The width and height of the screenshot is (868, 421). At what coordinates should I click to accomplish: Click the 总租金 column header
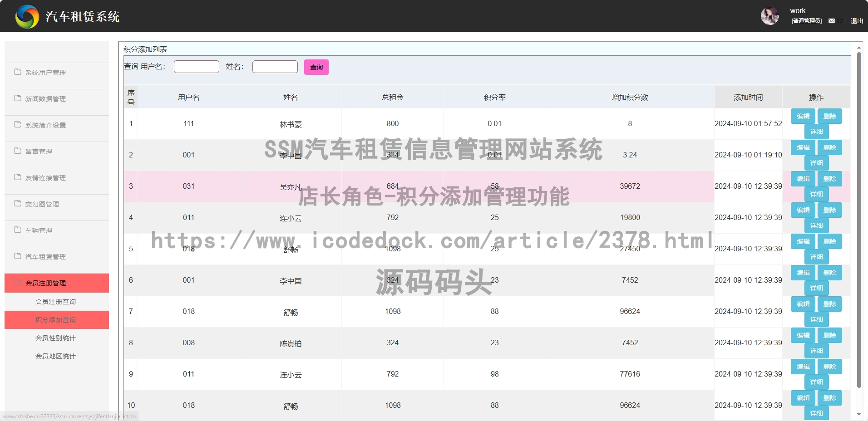click(x=393, y=97)
